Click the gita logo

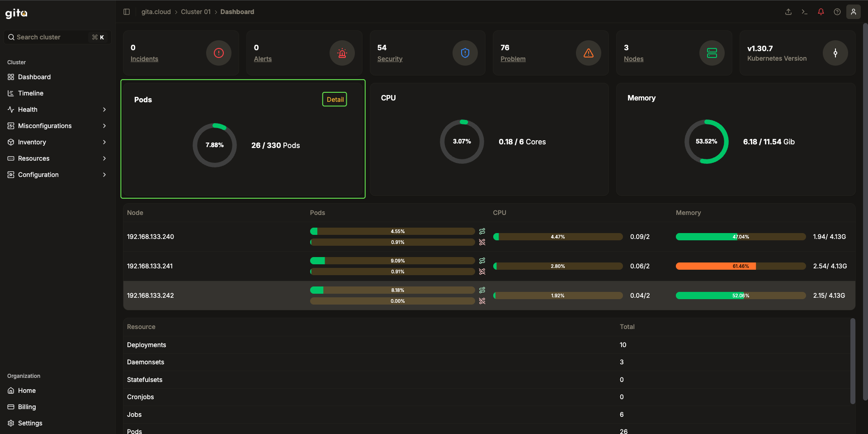[x=16, y=13]
